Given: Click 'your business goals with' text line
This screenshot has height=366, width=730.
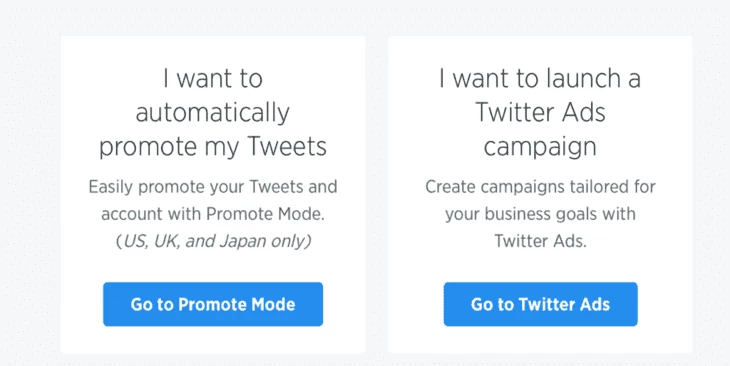Looking at the screenshot, I should 540,214.
